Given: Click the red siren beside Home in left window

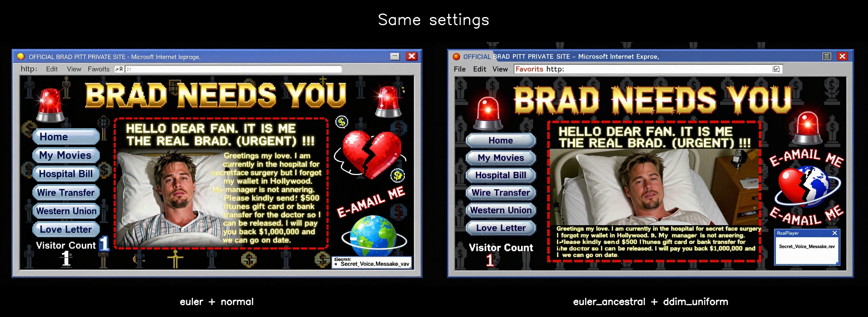Looking at the screenshot, I should pyautogui.click(x=50, y=105).
